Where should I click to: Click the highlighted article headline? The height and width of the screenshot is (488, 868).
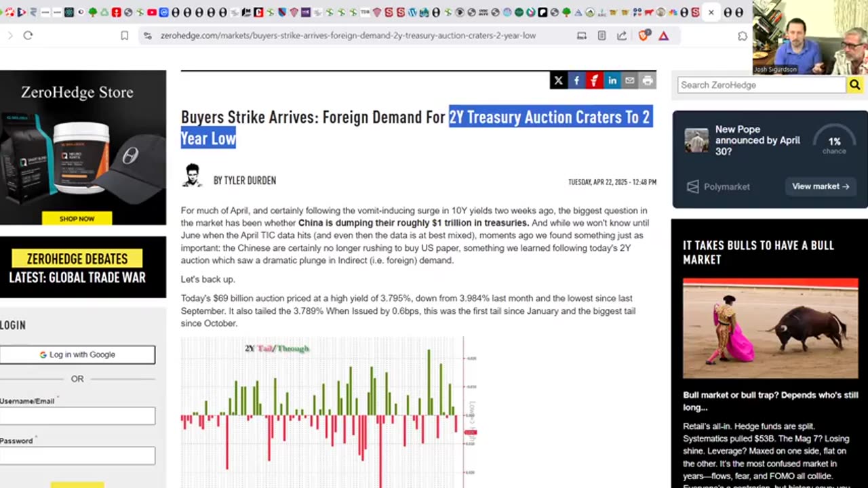coord(415,127)
